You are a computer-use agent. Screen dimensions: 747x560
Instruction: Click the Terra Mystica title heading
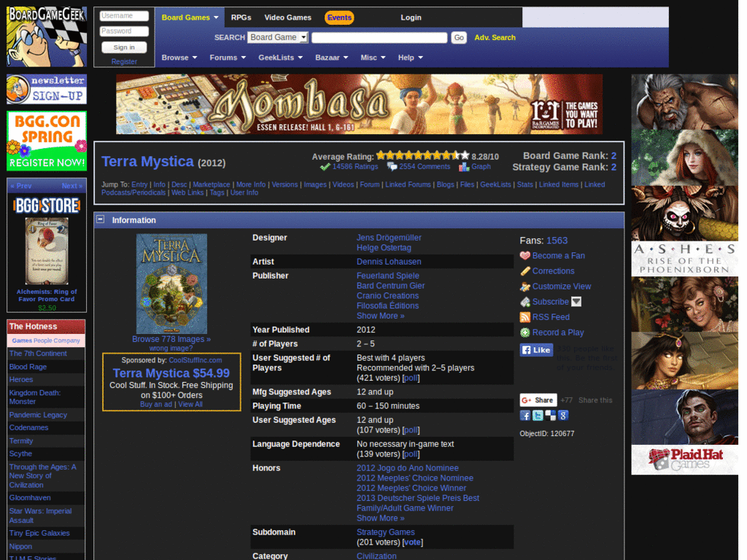coord(147,161)
